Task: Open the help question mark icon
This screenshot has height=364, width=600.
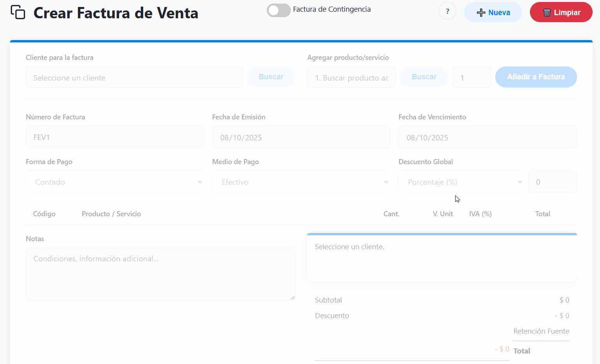Action: pos(447,10)
